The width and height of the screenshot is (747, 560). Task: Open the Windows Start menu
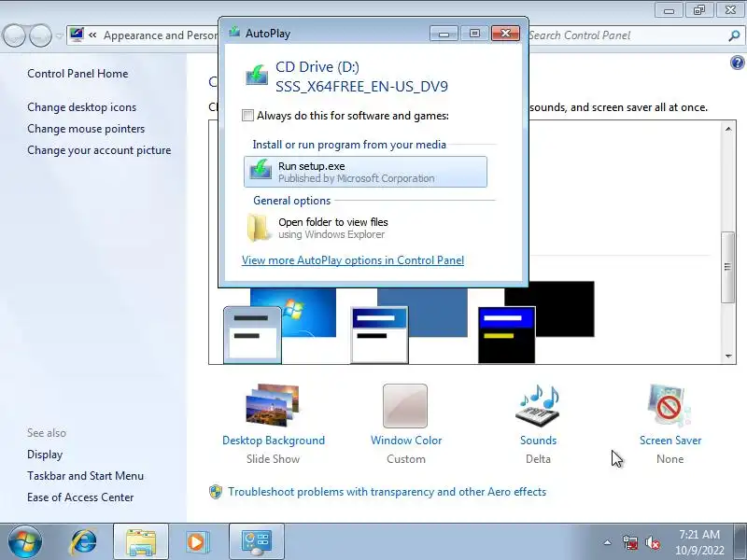(x=24, y=541)
